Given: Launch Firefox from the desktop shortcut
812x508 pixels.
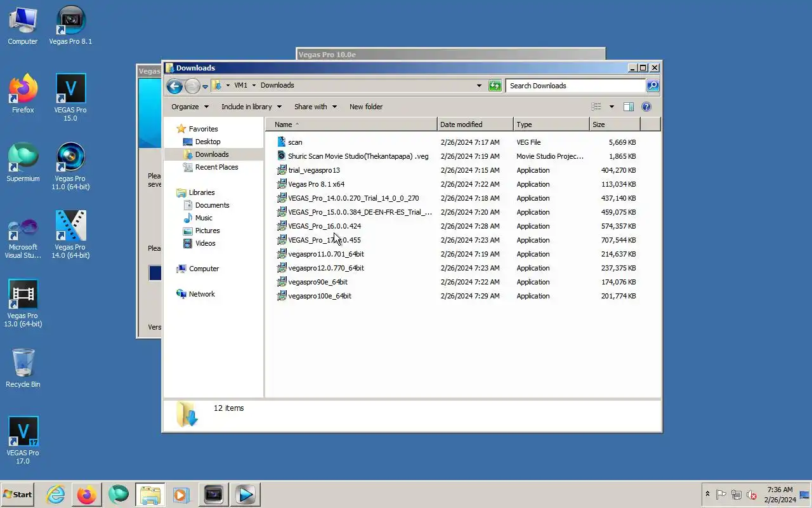Looking at the screenshot, I should (x=23, y=94).
